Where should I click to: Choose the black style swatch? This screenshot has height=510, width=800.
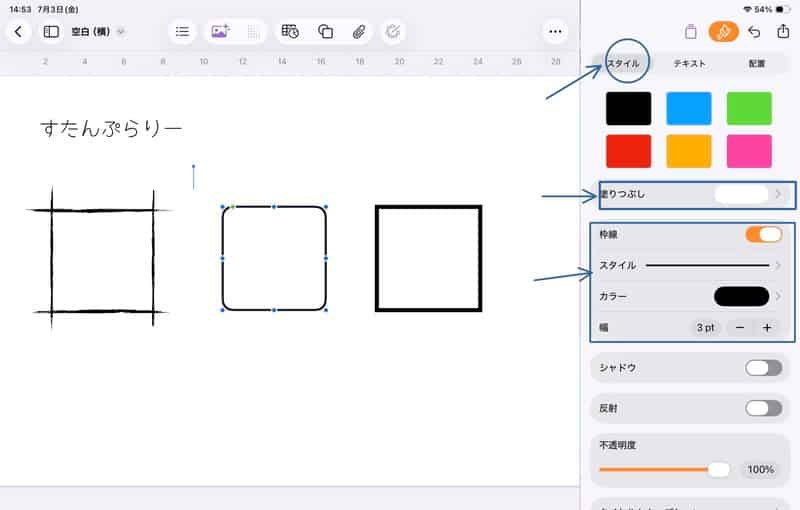[628, 108]
